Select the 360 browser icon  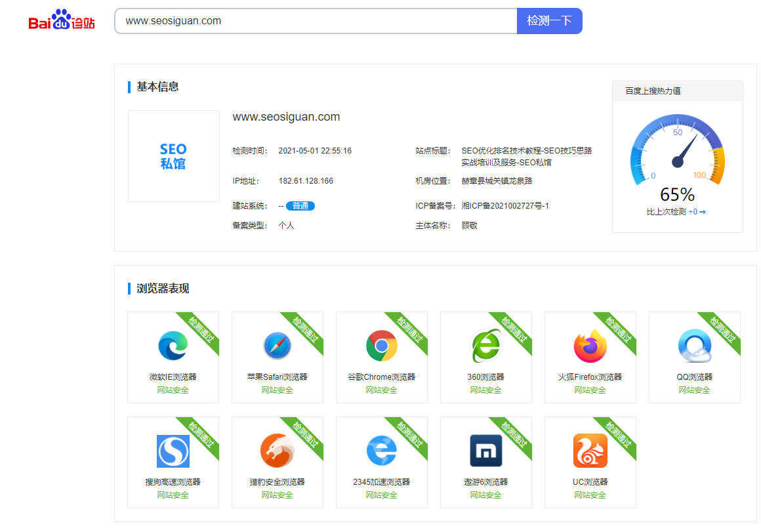[x=486, y=346]
